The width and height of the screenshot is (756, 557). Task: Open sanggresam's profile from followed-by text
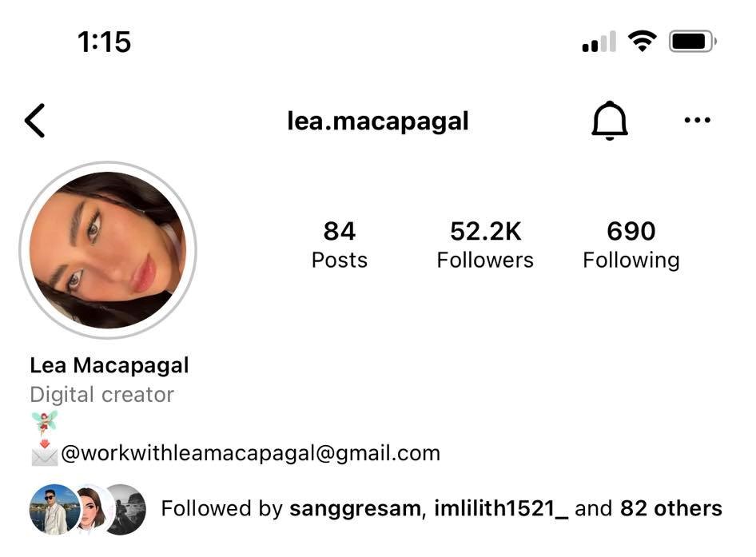point(355,509)
